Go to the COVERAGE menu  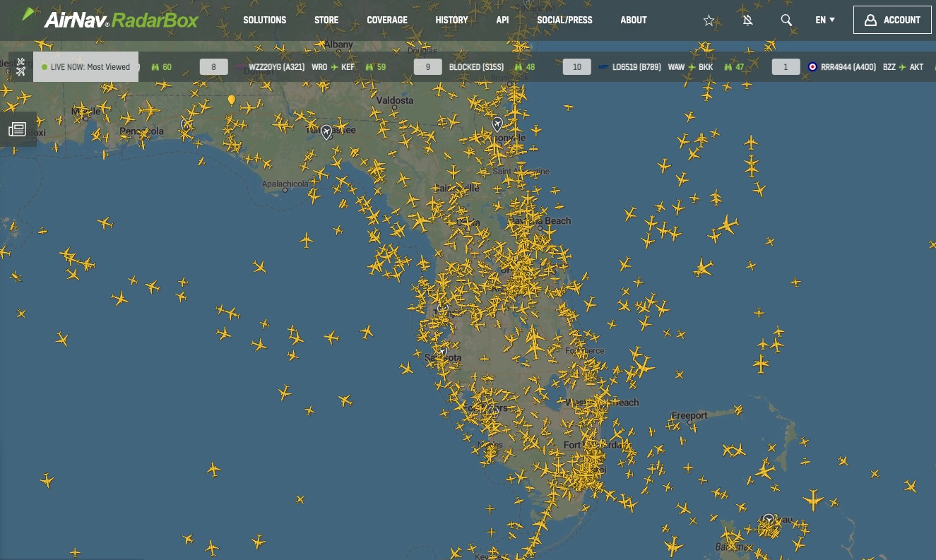387,20
